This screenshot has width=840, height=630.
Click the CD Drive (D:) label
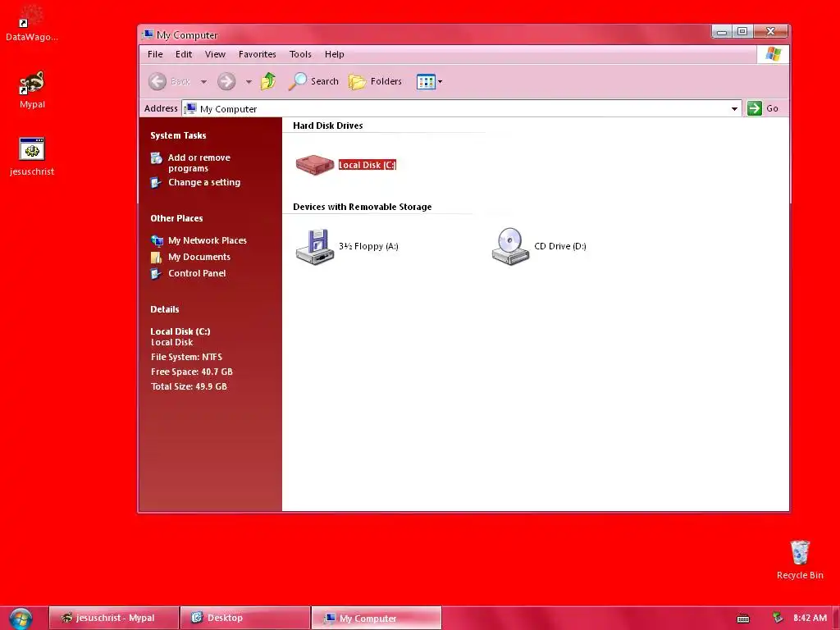[x=559, y=246]
